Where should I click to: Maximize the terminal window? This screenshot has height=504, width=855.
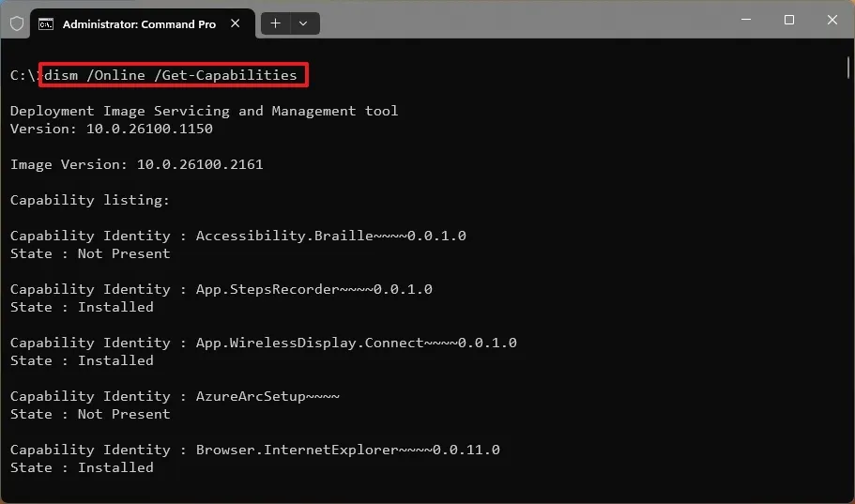coord(789,20)
